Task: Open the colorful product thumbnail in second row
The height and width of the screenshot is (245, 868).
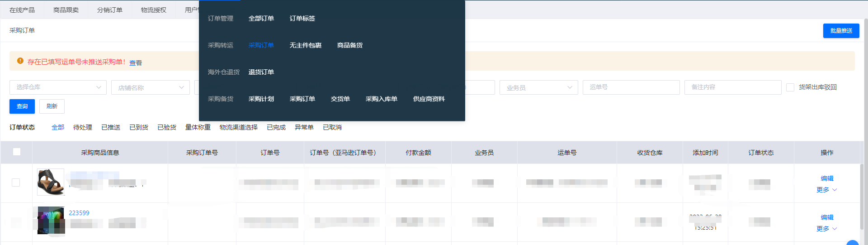Action: pos(51,221)
